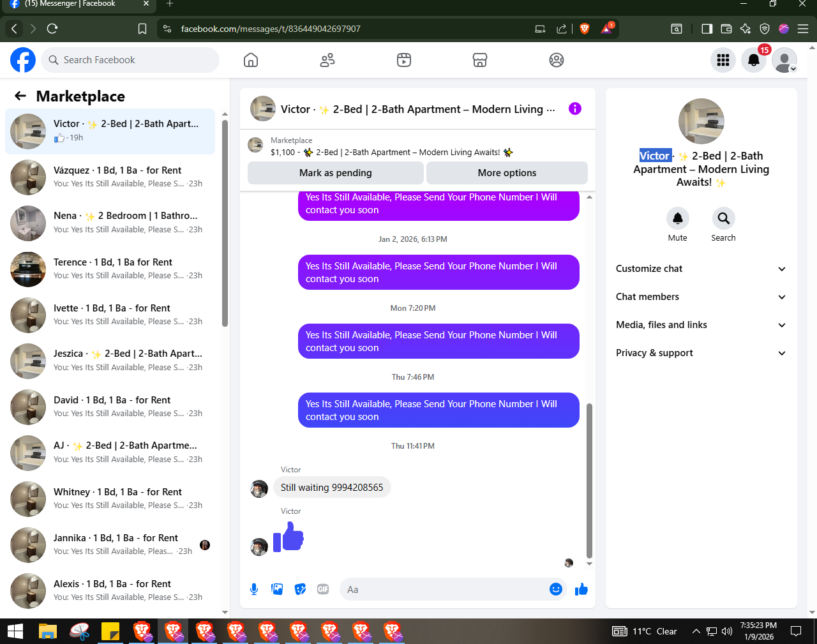Open Friends icon in top navigation
The width and height of the screenshot is (817, 644).
(x=327, y=60)
